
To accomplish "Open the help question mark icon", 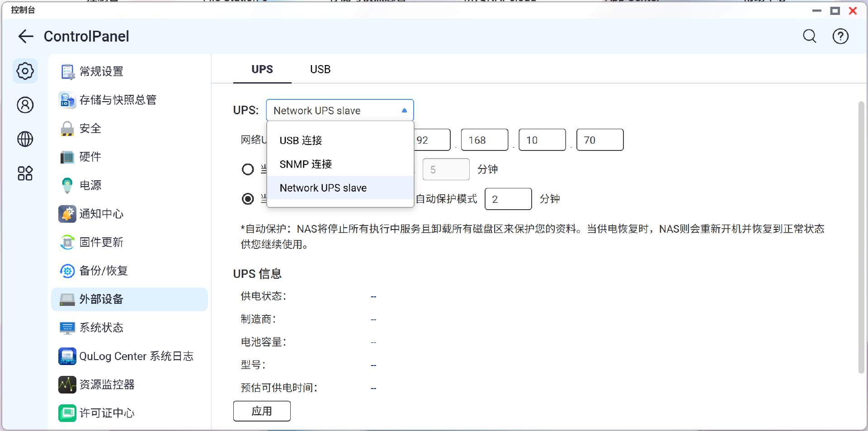I will coord(840,36).
